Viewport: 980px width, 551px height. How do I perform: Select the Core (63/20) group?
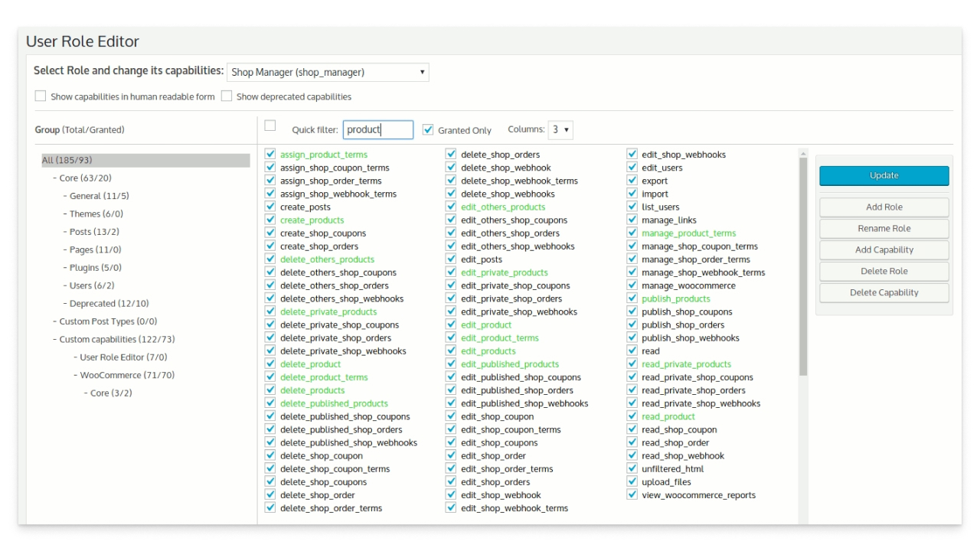[85, 178]
